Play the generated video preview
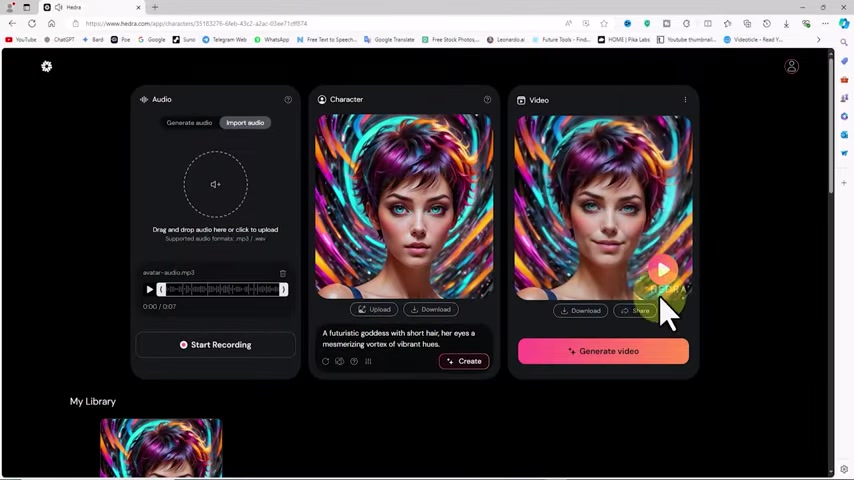This screenshot has height=480, width=854. tap(663, 269)
